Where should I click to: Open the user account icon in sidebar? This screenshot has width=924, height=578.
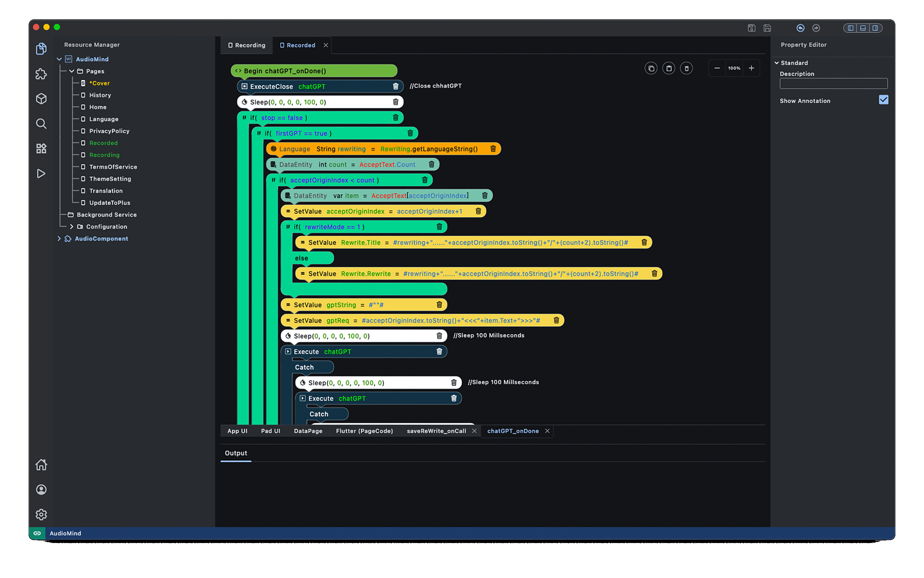tap(41, 490)
